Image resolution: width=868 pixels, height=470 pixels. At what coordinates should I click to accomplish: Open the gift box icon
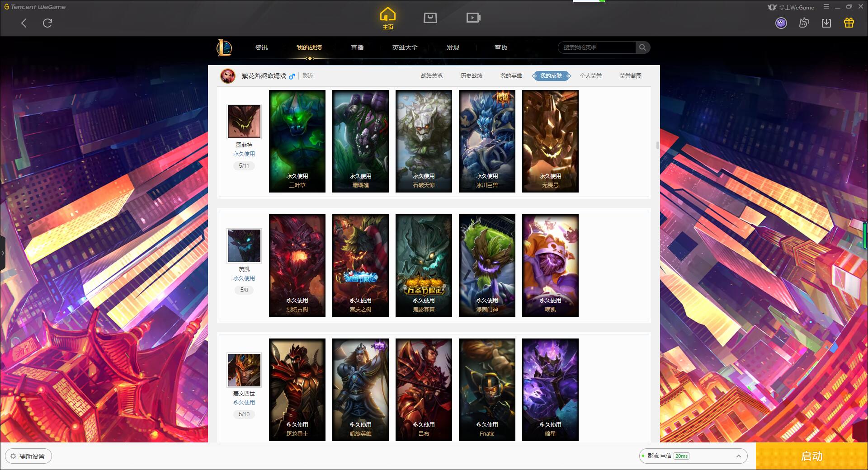(849, 23)
